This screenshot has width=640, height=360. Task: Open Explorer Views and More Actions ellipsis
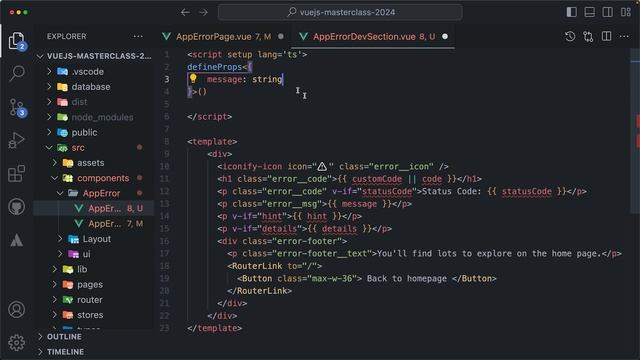(x=138, y=36)
